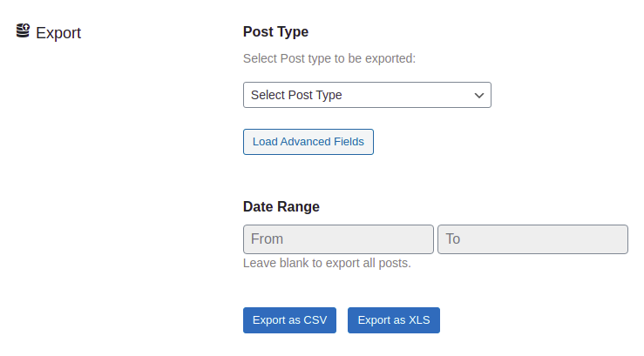644x356 pixels.
Task: Choose the XLS export format button
Action: point(394,320)
